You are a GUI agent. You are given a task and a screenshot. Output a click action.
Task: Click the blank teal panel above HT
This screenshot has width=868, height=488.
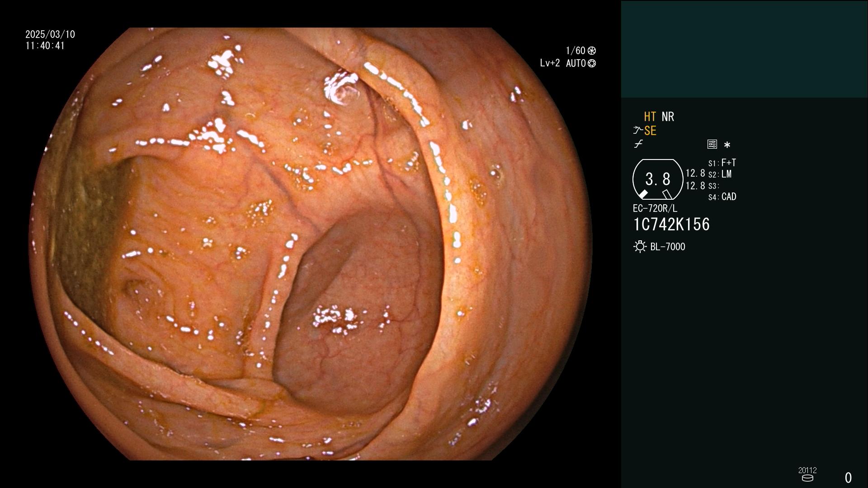click(744, 49)
